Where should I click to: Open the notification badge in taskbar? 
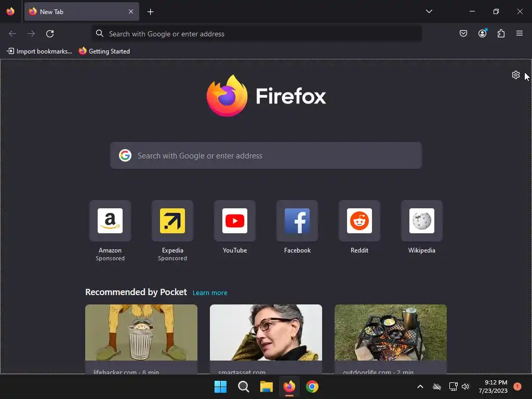[517, 386]
